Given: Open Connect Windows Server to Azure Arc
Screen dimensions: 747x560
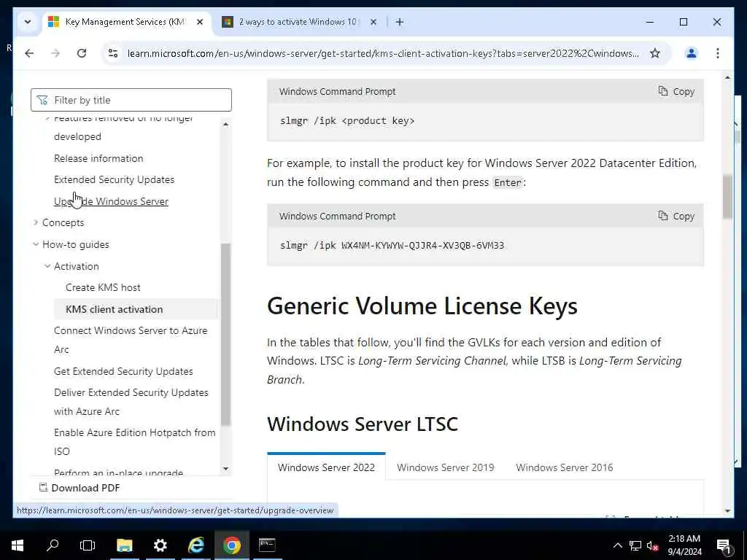Looking at the screenshot, I should pos(131,340).
